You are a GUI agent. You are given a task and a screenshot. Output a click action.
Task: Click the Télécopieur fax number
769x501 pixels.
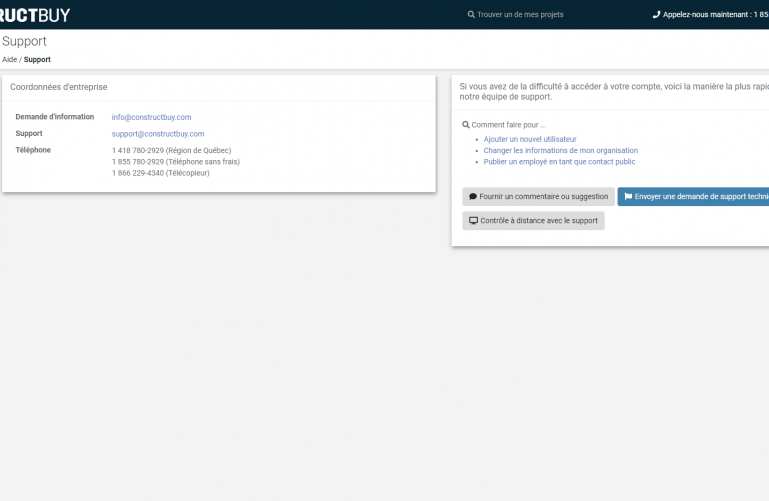point(138,173)
